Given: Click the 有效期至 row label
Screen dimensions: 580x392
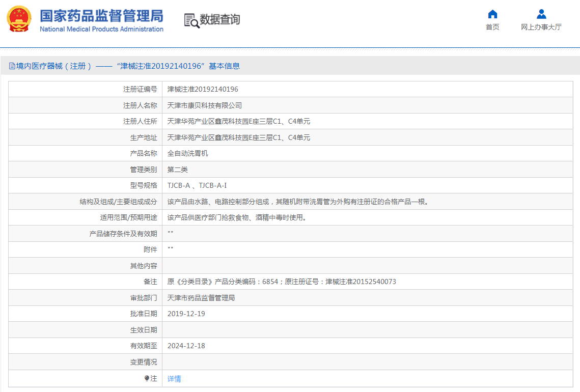Looking at the screenshot, I should click(144, 346).
